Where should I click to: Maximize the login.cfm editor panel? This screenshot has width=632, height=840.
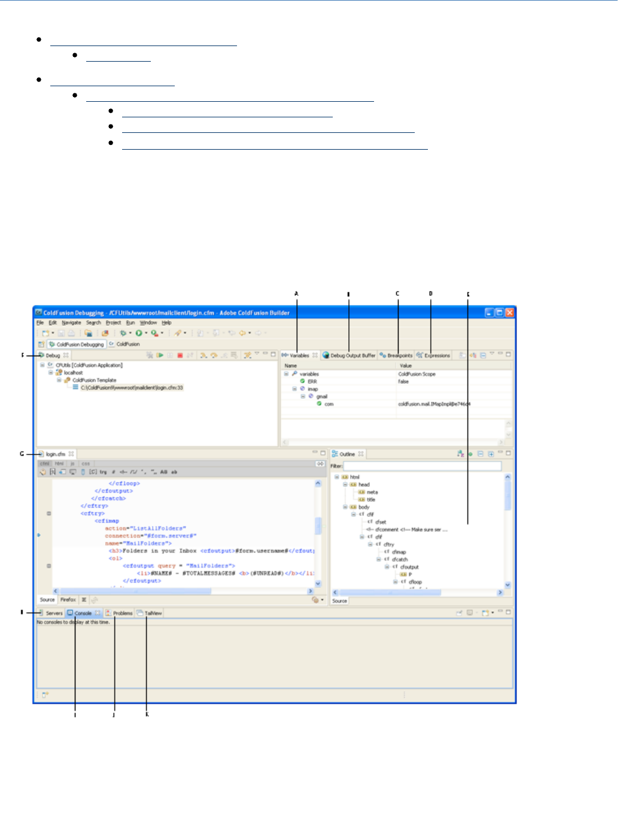pyautogui.click(x=323, y=453)
